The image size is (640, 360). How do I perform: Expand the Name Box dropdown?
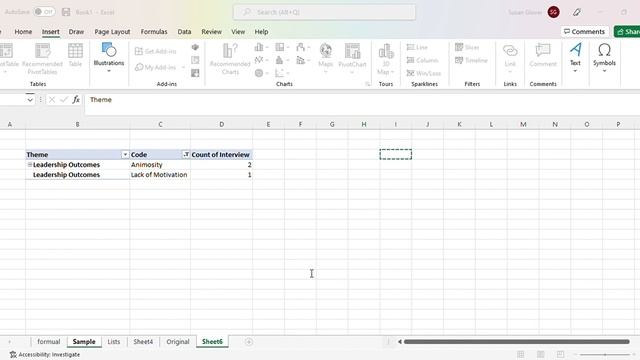(30, 100)
